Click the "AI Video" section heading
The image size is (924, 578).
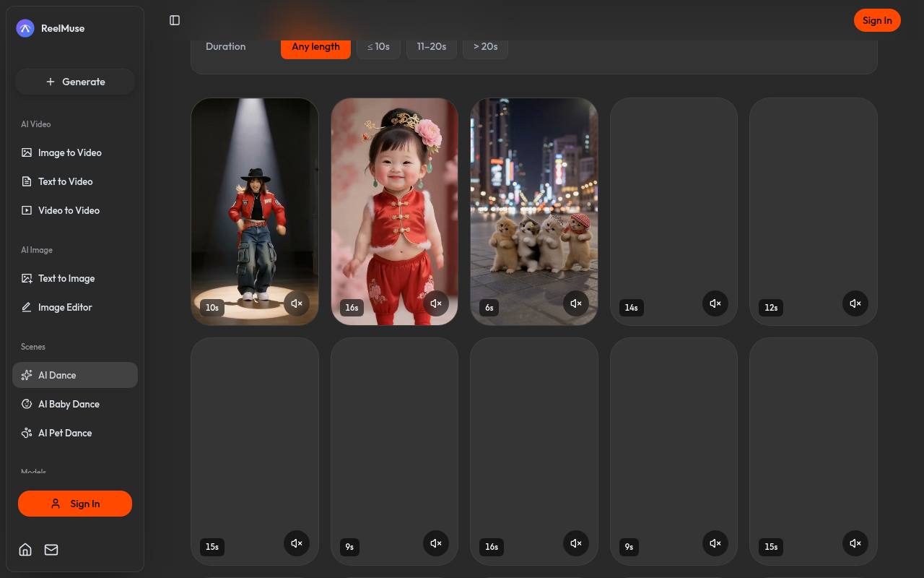pos(36,124)
